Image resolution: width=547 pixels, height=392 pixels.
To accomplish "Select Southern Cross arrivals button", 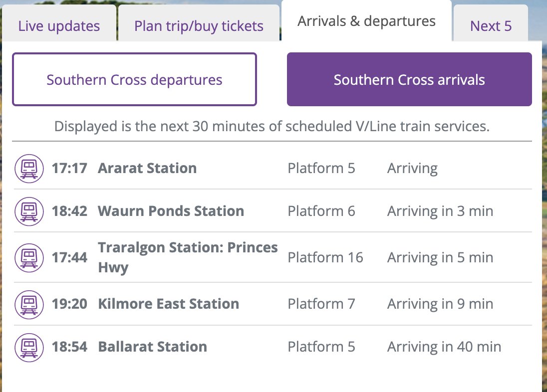I will 409,80.
